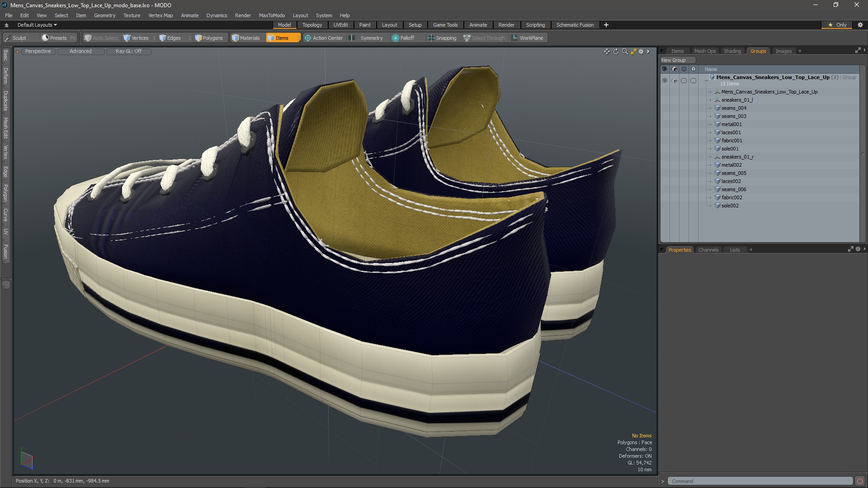Click the New Group button

point(678,60)
